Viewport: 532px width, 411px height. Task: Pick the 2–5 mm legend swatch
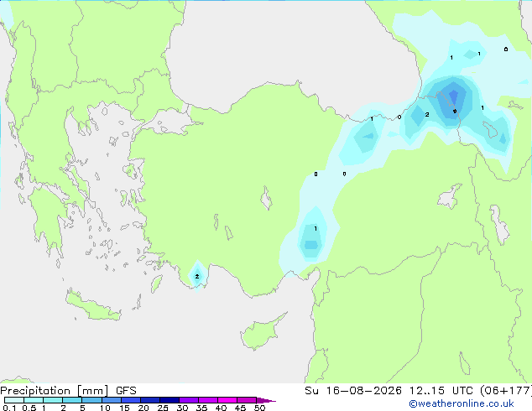click(72, 400)
